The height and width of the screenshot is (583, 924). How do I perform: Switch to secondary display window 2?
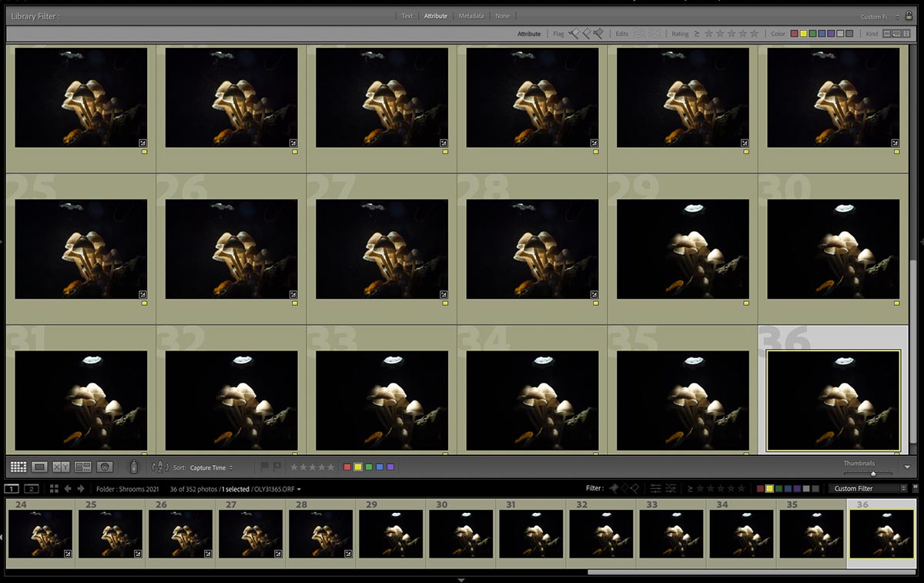pyautogui.click(x=32, y=488)
